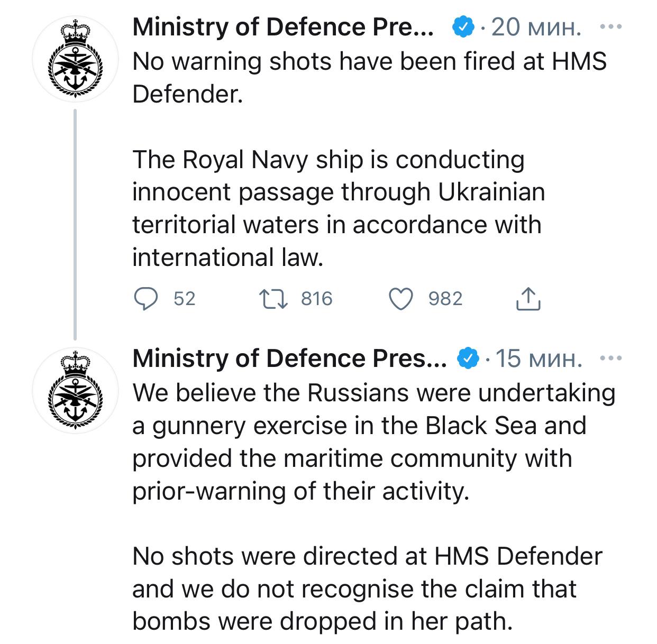Share the first tweet via share icon
The height and width of the screenshot is (644, 657).
pyautogui.click(x=527, y=299)
